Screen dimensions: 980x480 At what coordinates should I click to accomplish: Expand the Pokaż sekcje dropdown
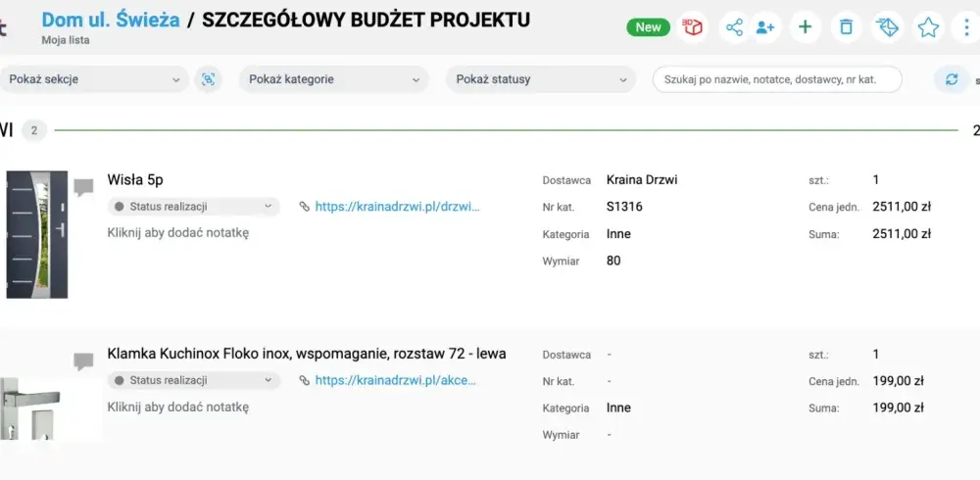coord(94,79)
